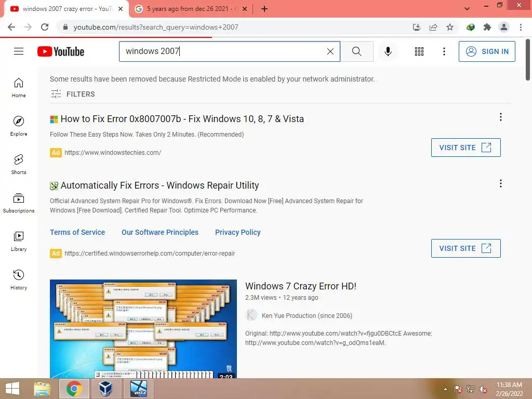
Task: Open the Extensions puzzle icon
Action: point(487,27)
